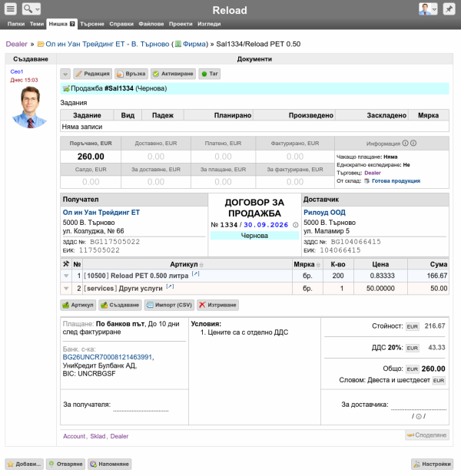
Task: Open bank account BG26UNCR70008121463991 link
Action: click(x=108, y=357)
